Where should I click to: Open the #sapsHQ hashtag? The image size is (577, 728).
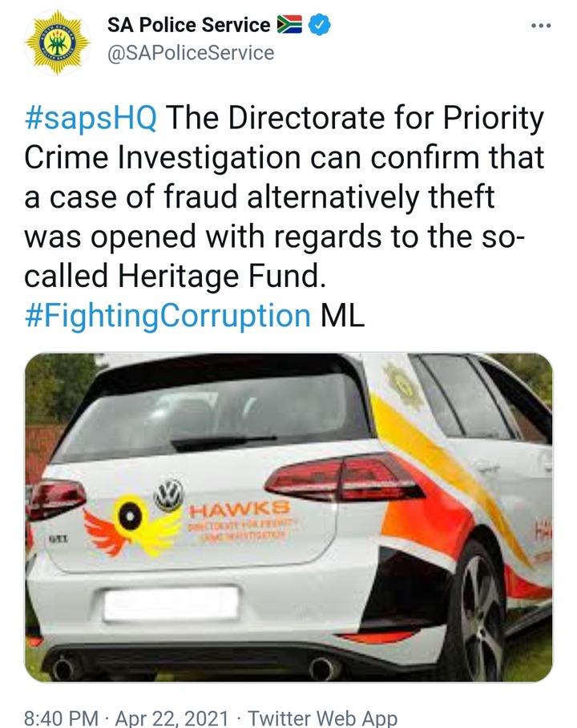91,119
